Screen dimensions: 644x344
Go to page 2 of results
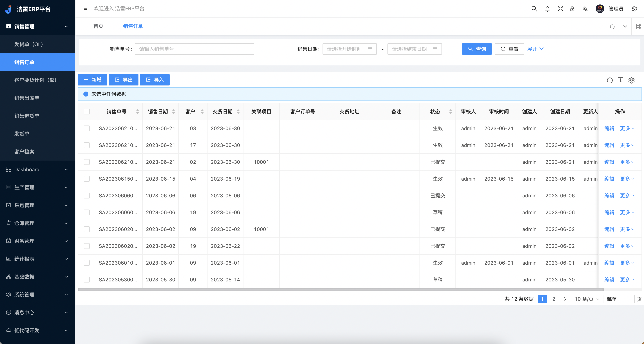click(554, 299)
